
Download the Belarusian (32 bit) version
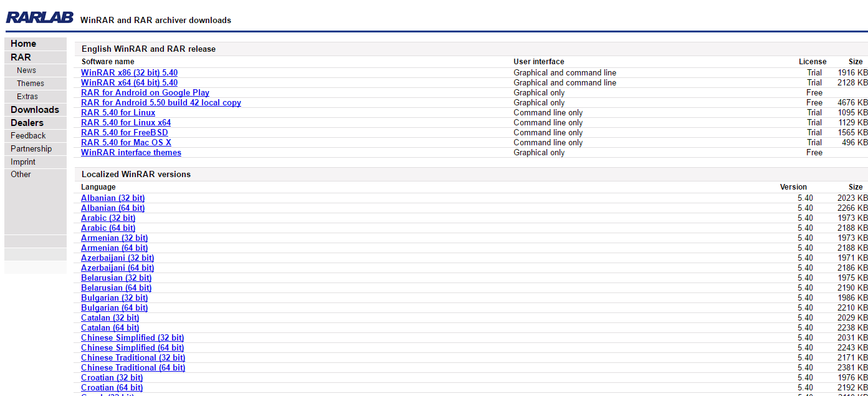coord(117,278)
